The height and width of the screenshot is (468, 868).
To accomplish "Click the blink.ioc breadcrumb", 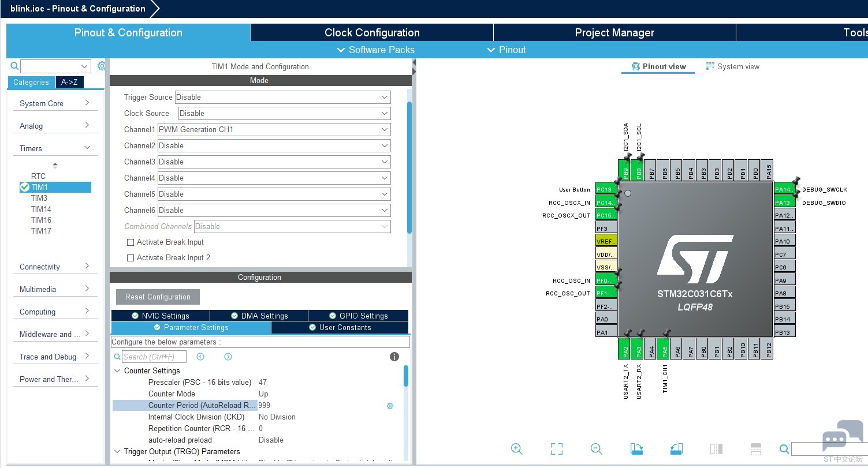I will (78, 9).
